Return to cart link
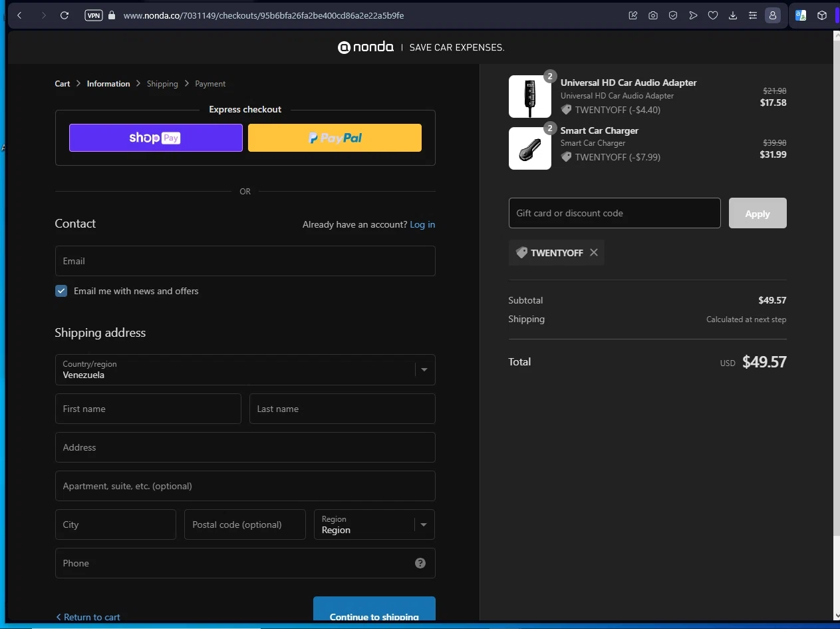This screenshot has width=840, height=629. pyautogui.click(x=88, y=617)
